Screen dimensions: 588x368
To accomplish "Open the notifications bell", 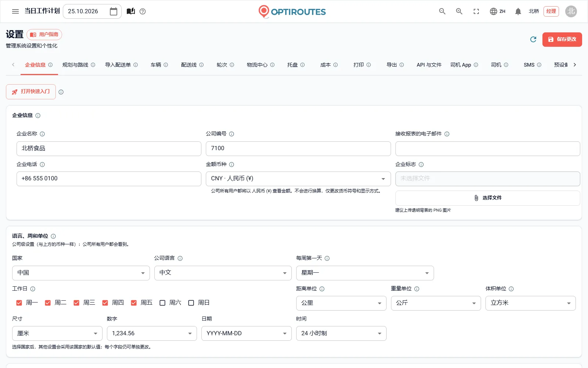I will click(518, 11).
